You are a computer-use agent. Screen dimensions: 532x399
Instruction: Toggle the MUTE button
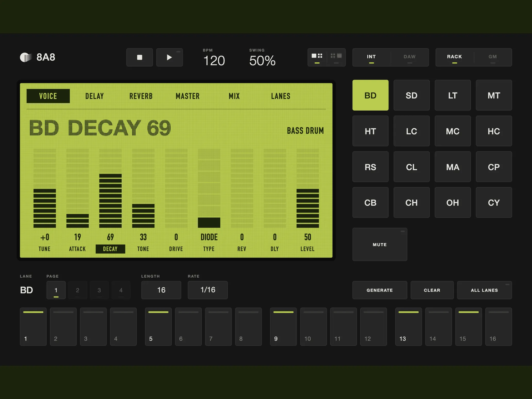tap(380, 244)
